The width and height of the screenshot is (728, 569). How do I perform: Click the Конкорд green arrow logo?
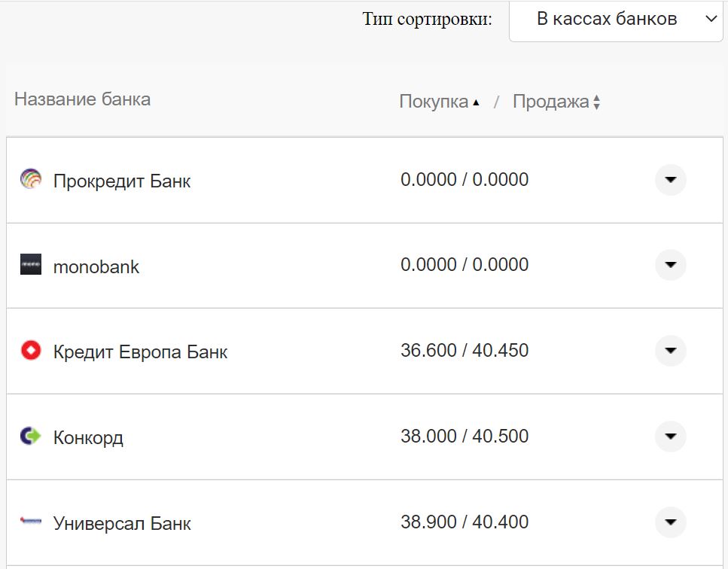click(x=29, y=437)
